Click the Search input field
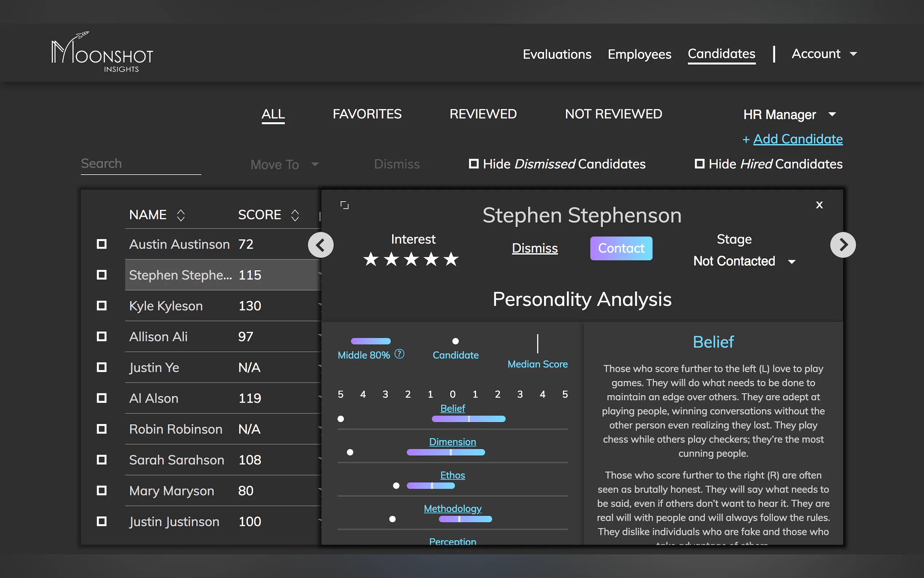Viewport: 924px width, 578px height. click(x=140, y=164)
